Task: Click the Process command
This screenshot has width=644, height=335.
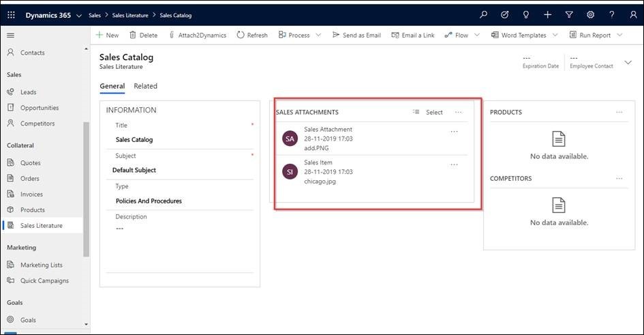Action: click(294, 35)
